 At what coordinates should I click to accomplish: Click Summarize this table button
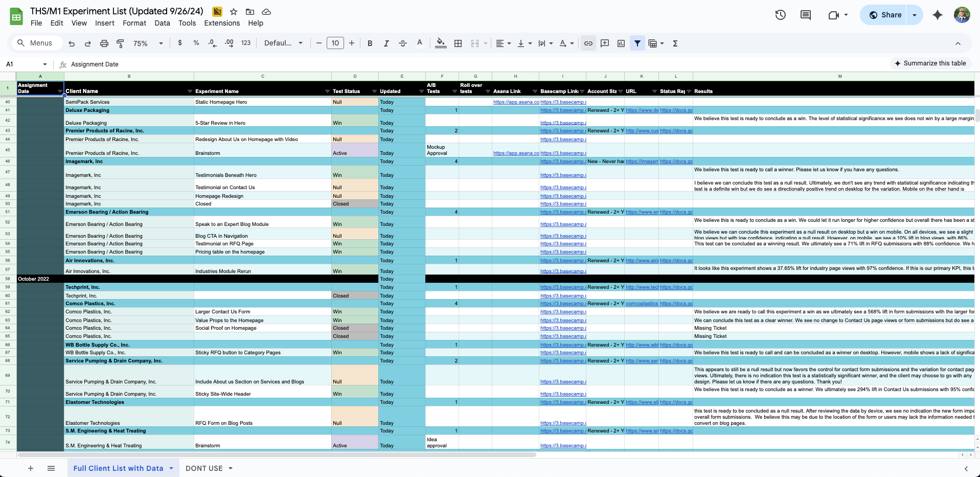coord(930,63)
